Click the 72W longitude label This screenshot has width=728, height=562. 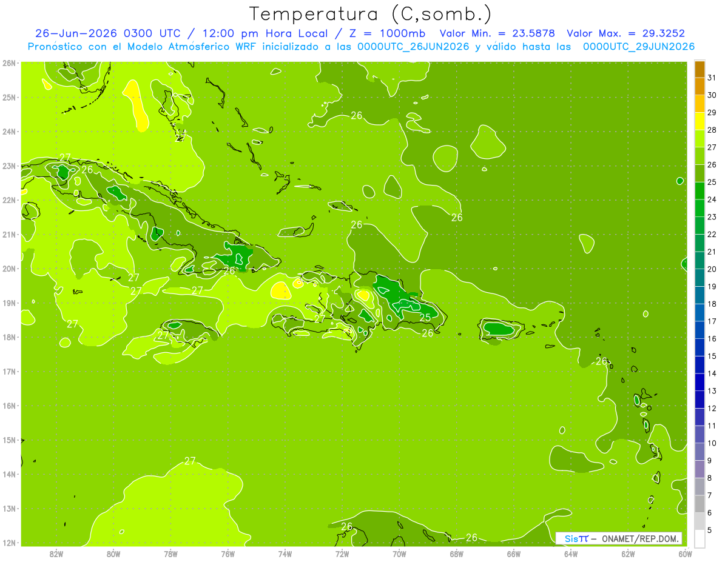pos(342,554)
